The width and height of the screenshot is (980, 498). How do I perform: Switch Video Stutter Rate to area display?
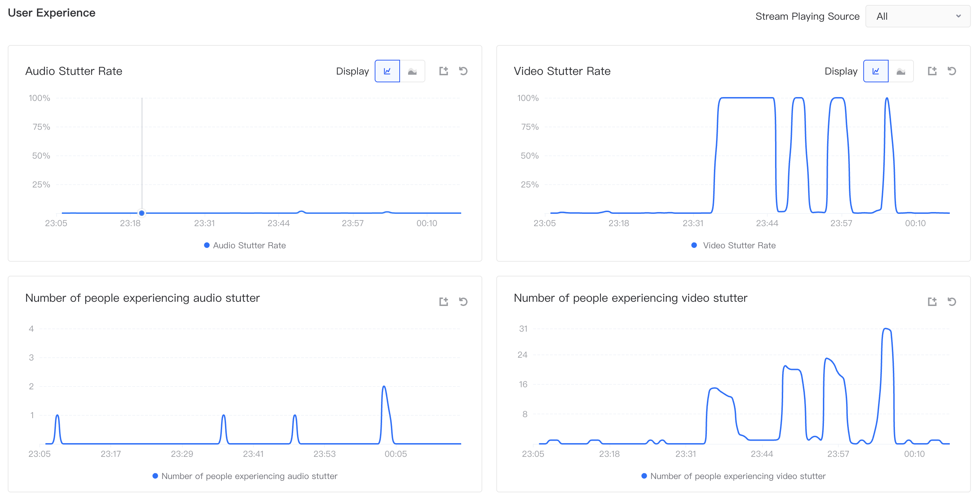[901, 71]
